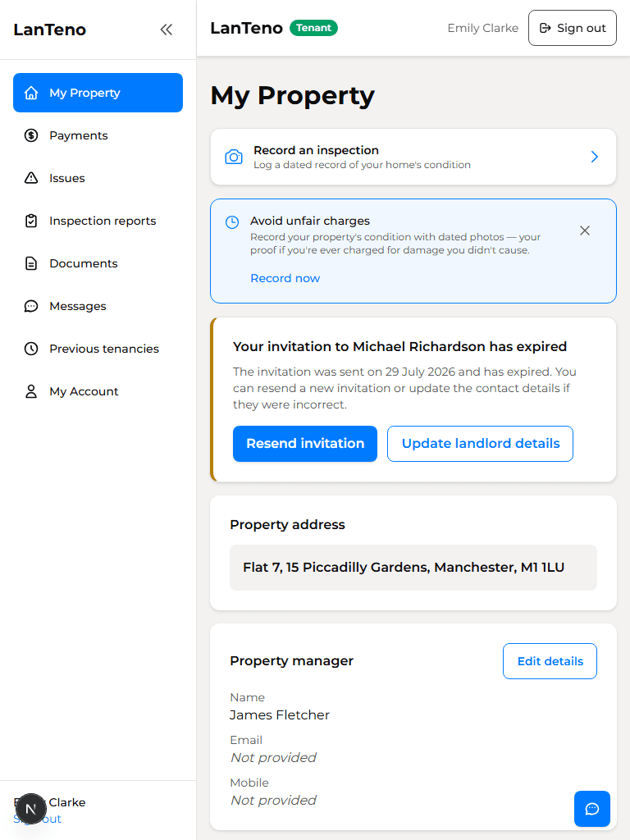
Task: Go to Payments in the sidebar
Action: pos(98,135)
